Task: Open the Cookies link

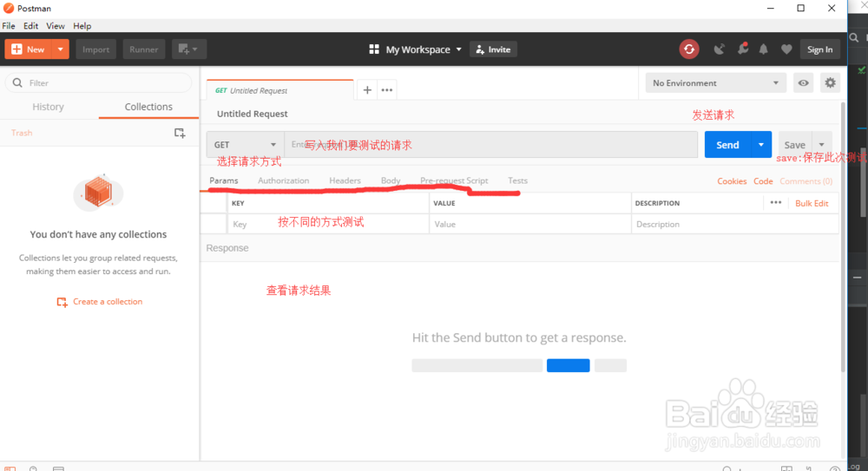Action: (732, 181)
